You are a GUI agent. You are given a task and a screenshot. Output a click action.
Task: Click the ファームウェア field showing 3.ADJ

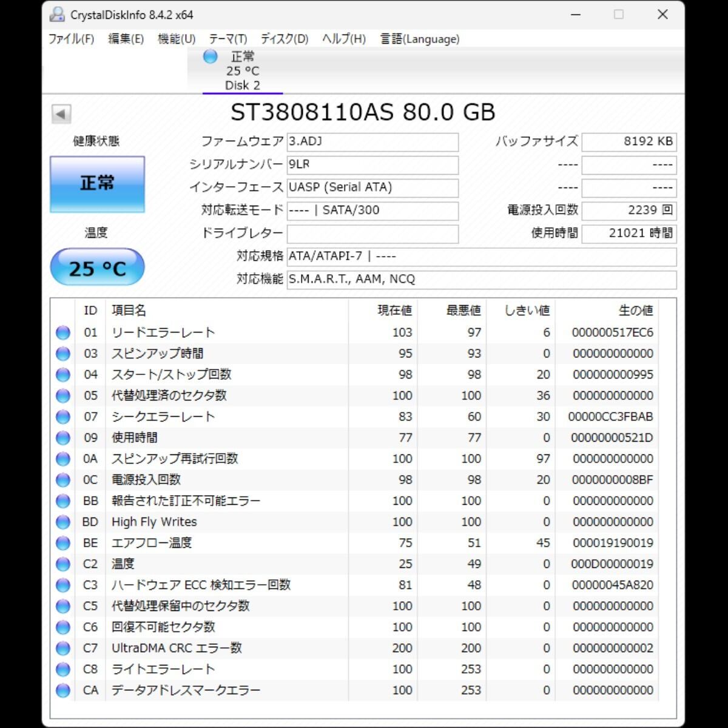tap(372, 142)
